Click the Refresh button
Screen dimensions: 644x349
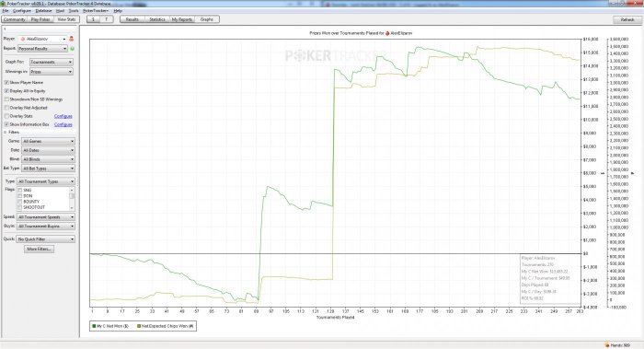627,19
